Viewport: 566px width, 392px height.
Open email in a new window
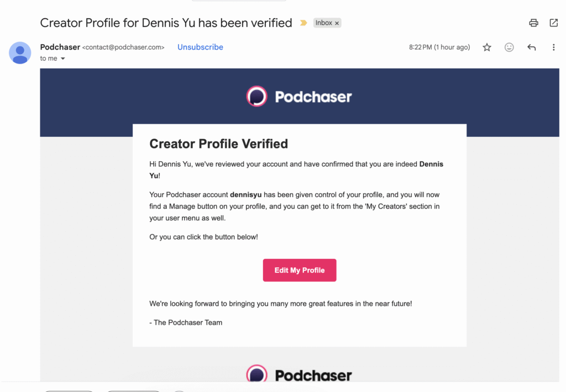(554, 23)
